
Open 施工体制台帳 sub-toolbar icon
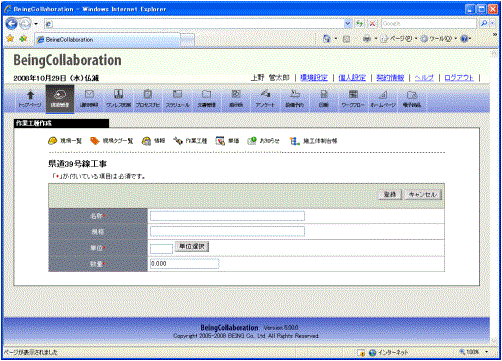point(313,141)
